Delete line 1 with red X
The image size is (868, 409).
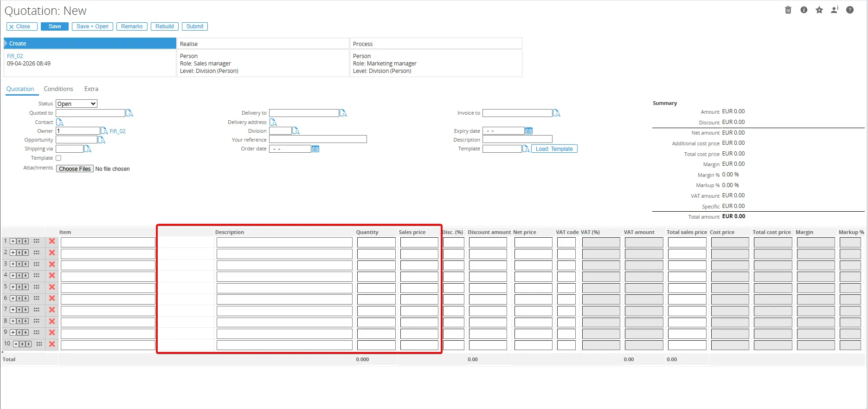tap(52, 241)
